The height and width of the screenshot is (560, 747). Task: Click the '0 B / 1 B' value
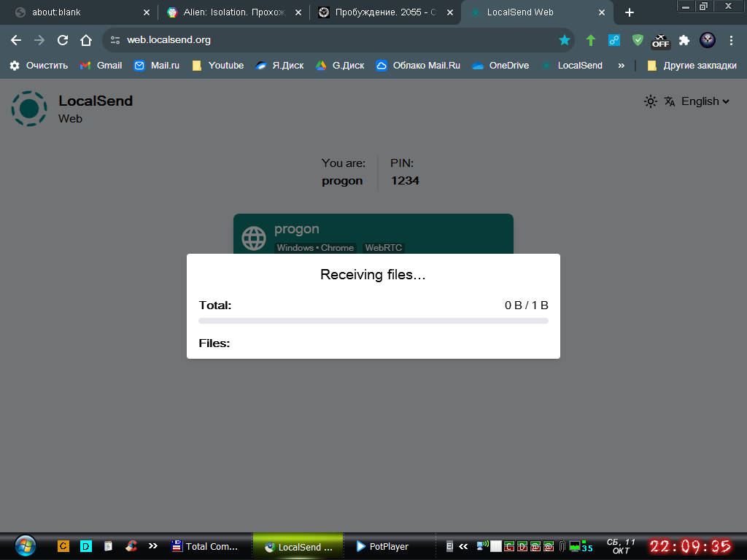pyautogui.click(x=527, y=306)
